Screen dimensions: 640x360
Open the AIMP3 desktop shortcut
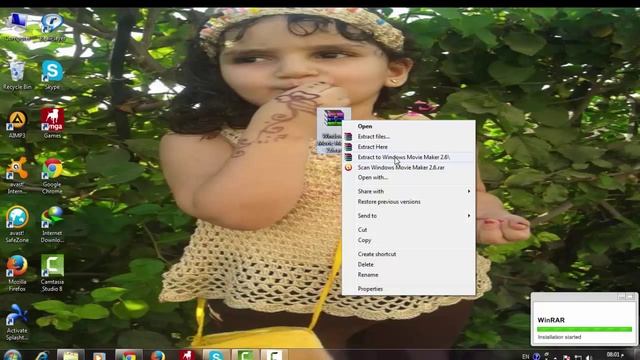point(17,124)
